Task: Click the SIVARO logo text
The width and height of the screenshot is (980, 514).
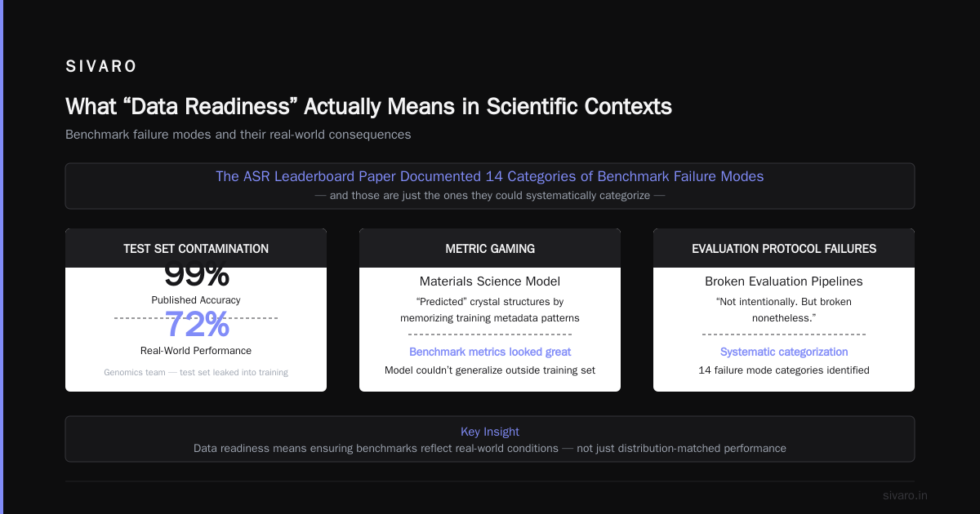Action: (101, 67)
